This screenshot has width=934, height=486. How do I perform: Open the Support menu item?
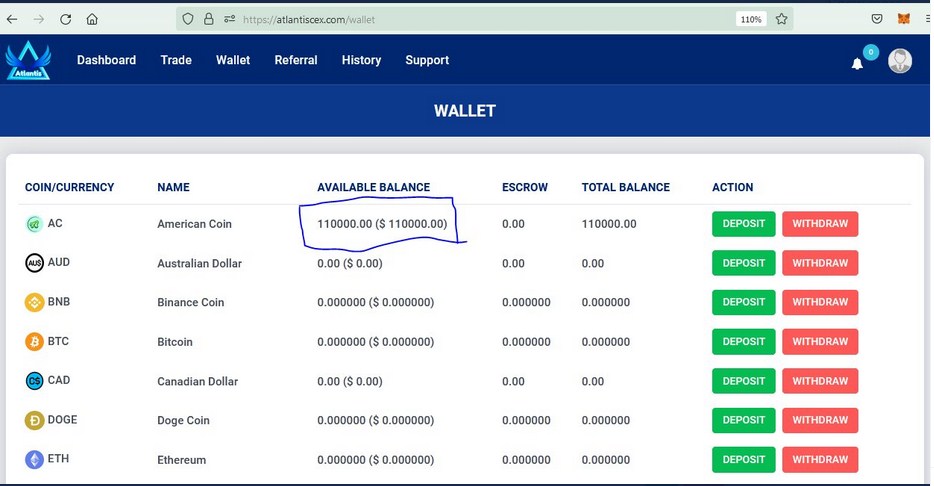(x=427, y=60)
